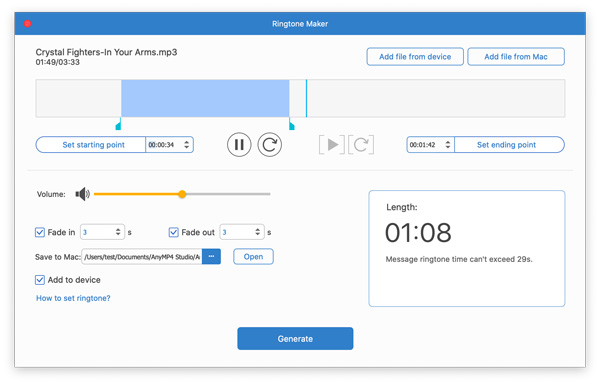Click the 01:49/03:33 playback time

click(58, 62)
